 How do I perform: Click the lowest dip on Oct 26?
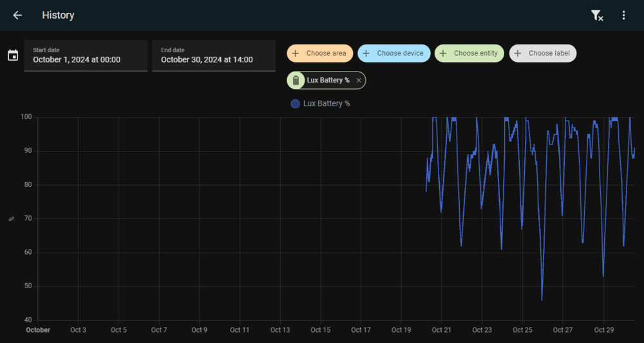pos(542,299)
